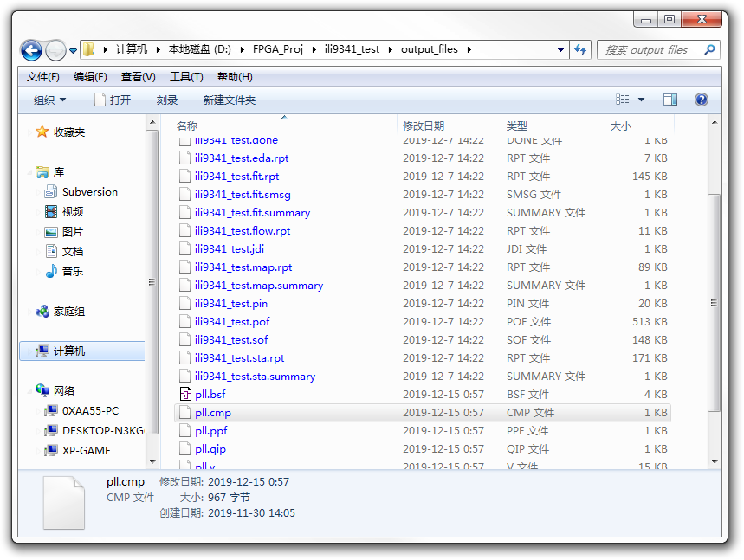Expand the address bar history dropdown
This screenshot has width=744, height=560.
click(561, 50)
